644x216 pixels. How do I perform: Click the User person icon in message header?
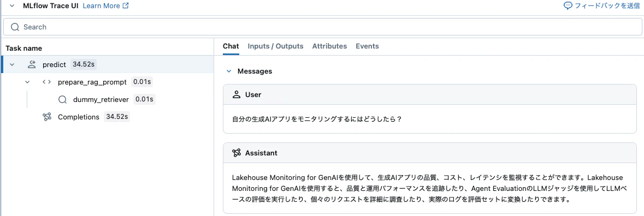click(x=236, y=95)
